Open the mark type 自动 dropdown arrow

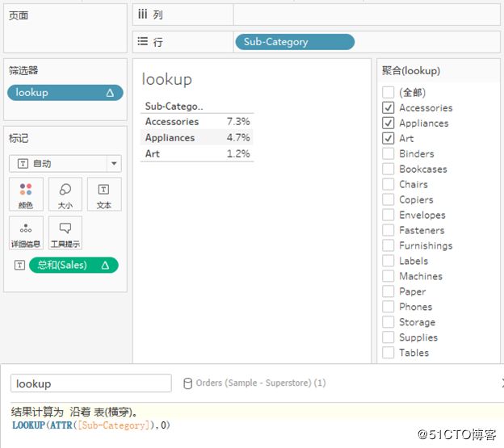[x=114, y=164]
